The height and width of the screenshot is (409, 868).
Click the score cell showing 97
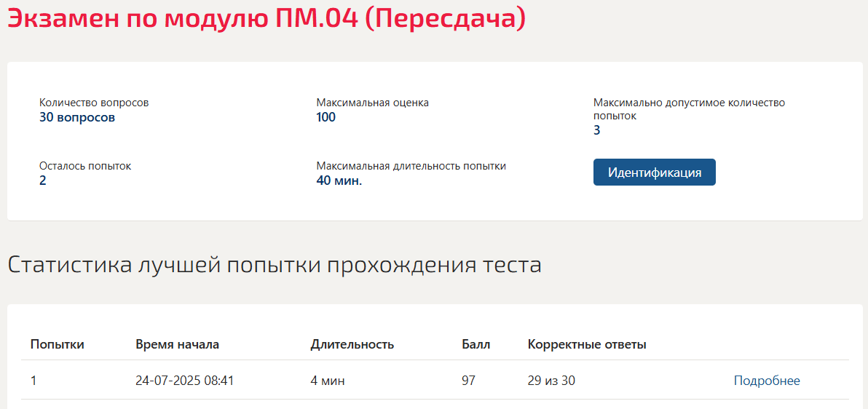pos(468,380)
